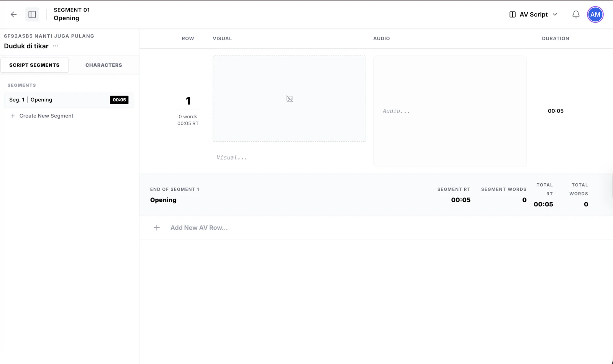613x364 pixels.
Task: Open notifications bell
Action: point(576,15)
